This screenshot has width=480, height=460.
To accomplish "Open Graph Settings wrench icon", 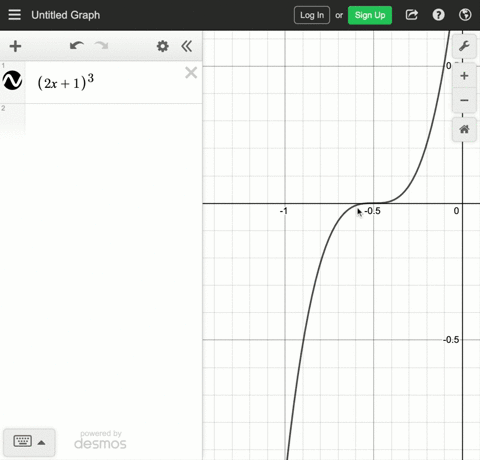I will click(464, 46).
